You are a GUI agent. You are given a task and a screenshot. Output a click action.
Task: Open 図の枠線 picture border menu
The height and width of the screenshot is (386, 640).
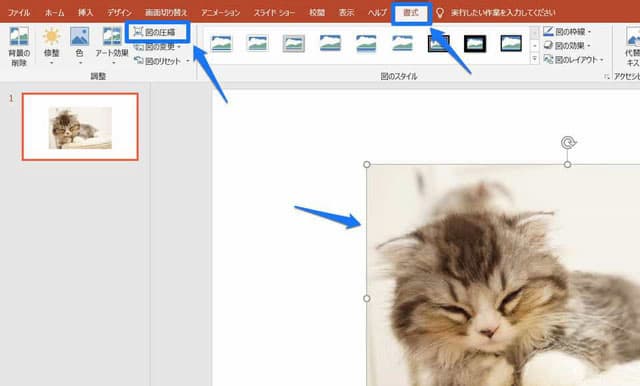click(x=568, y=31)
